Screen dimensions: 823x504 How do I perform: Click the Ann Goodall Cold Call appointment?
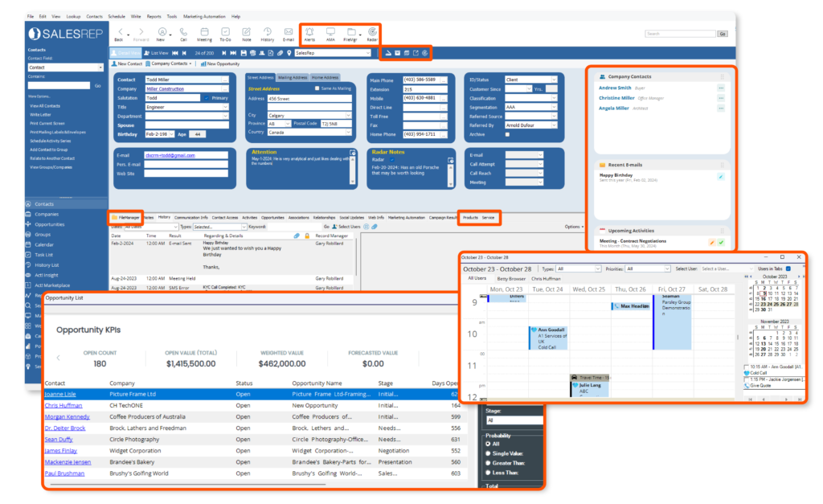[x=548, y=338]
